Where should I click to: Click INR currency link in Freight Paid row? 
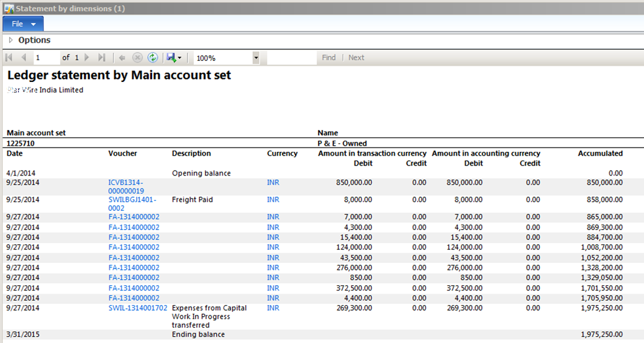pyautogui.click(x=273, y=200)
